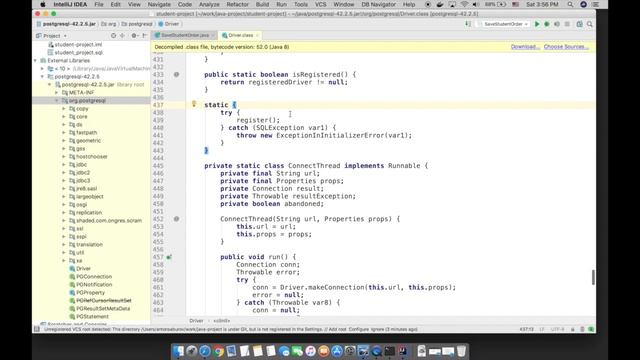Screen dimensions: 640x360
Task: Expand the fastpath package
Action: point(64,133)
